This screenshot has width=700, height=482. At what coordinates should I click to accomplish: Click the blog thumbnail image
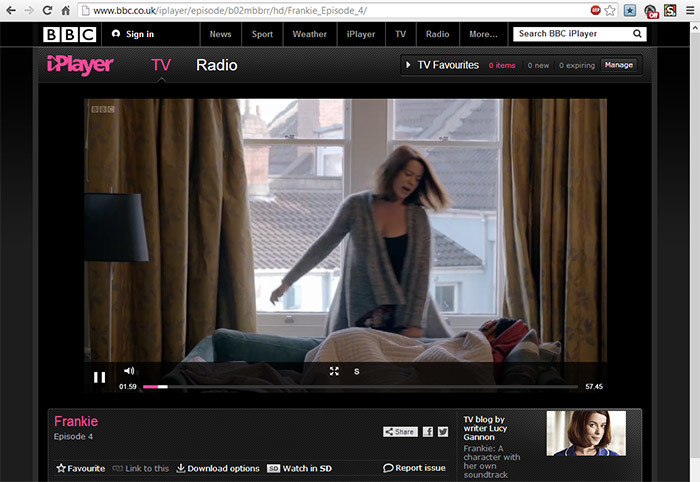pyautogui.click(x=586, y=433)
